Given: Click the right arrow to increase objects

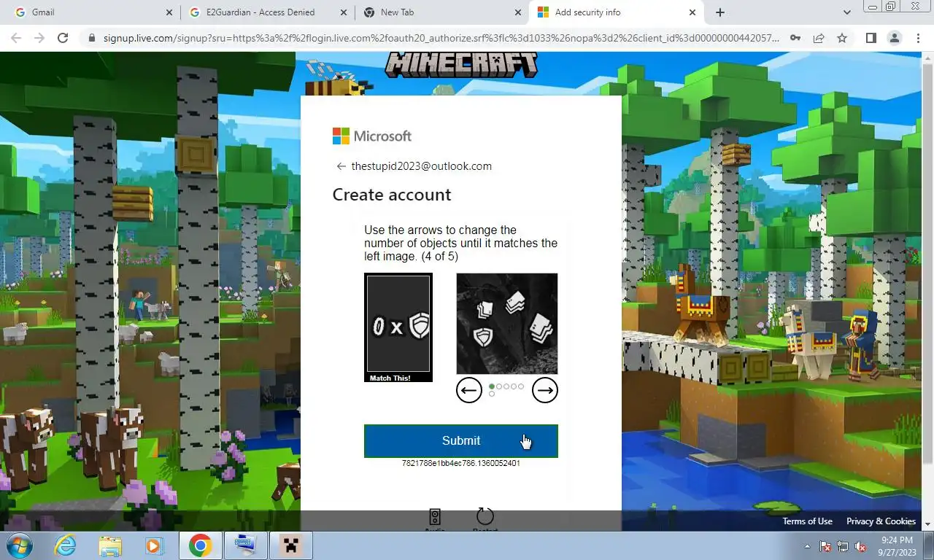Looking at the screenshot, I should [545, 391].
